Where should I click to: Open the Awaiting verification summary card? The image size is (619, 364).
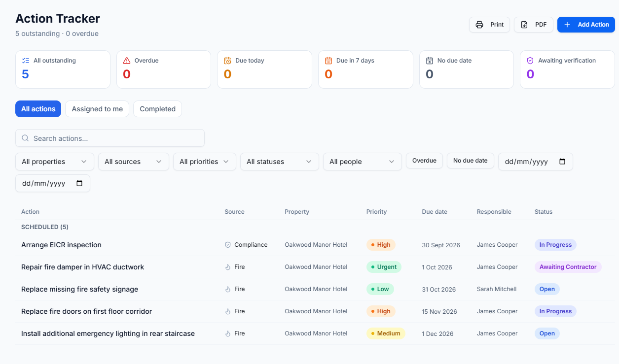pyautogui.click(x=567, y=69)
